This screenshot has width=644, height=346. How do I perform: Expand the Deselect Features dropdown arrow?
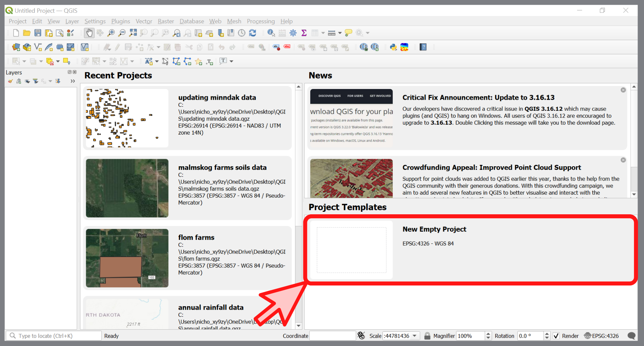pyautogui.click(x=58, y=61)
